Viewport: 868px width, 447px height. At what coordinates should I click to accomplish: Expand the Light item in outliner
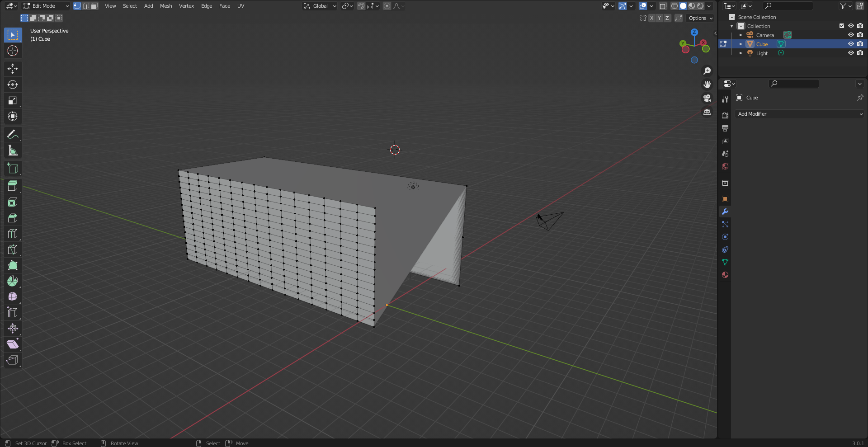point(741,53)
